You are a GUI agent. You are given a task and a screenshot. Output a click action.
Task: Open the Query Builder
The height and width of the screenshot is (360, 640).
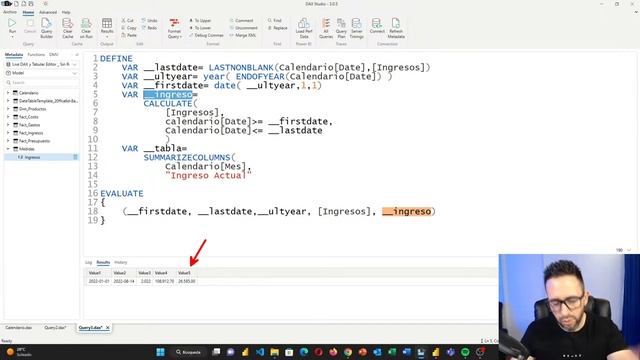pyautogui.click(x=47, y=28)
